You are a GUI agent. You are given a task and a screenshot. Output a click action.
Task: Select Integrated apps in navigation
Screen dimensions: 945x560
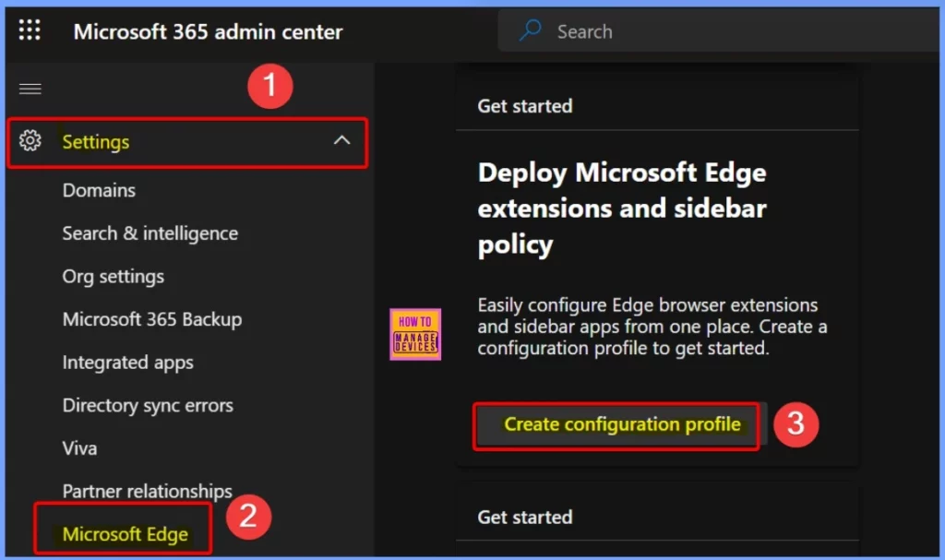(x=127, y=363)
